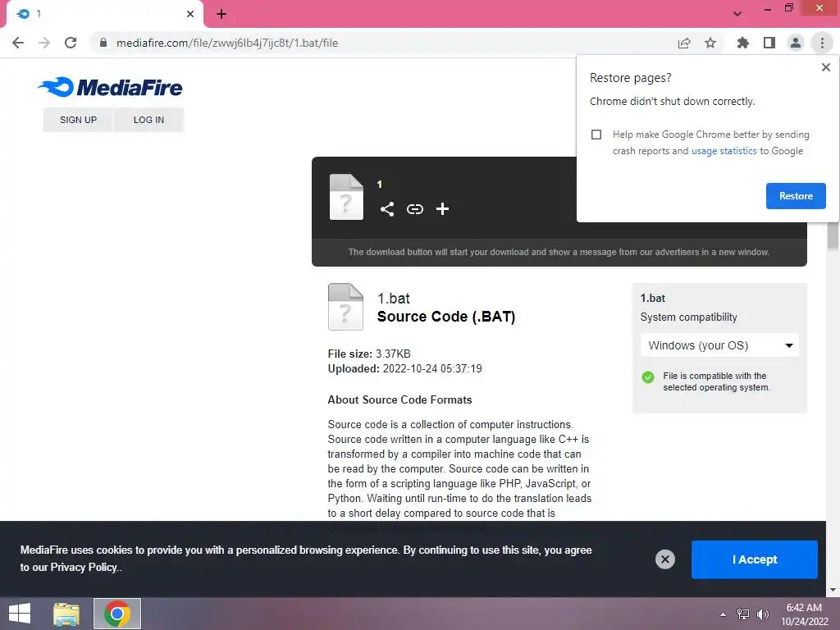The width and height of the screenshot is (840, 630).
Task: Open the tab search chevron
Action: pyautogui.click(x=737, y=14)
